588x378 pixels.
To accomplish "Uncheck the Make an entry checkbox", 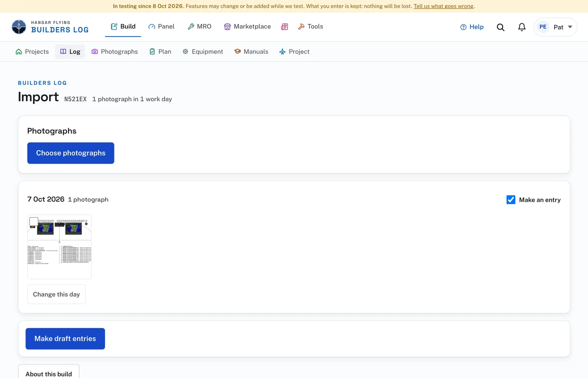I will (511, 200).
